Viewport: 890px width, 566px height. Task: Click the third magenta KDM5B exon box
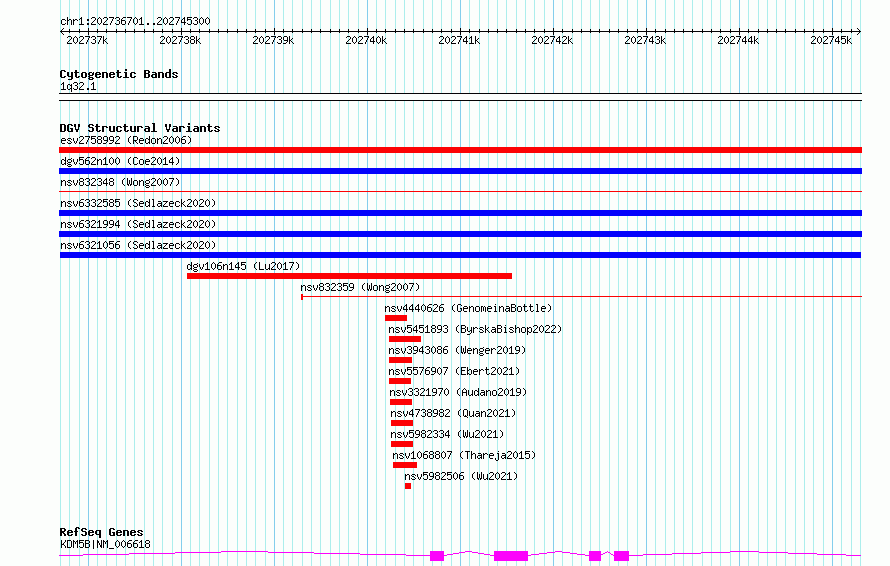[x=595, y=556]
